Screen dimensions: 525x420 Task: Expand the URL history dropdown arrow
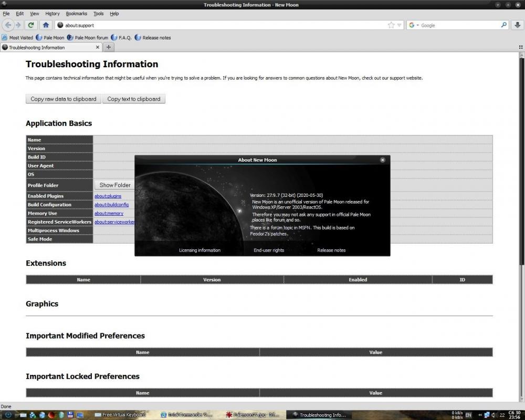click(400, 25)
